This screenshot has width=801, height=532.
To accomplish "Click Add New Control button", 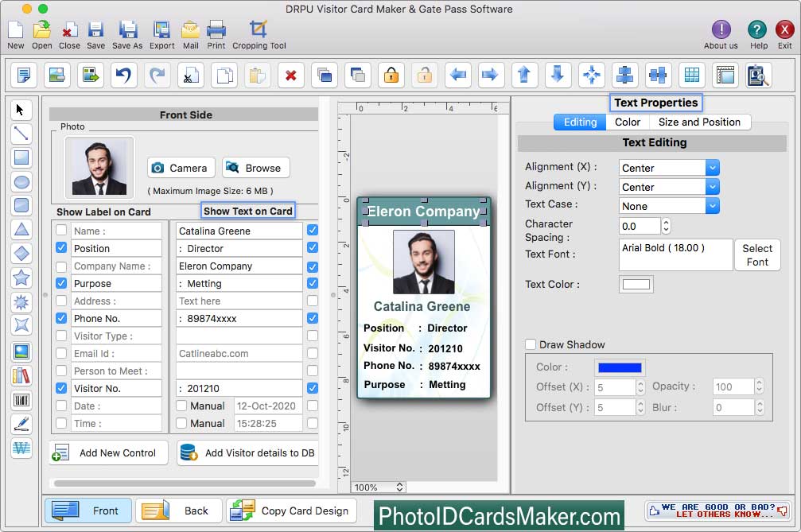I will [108, 452].
